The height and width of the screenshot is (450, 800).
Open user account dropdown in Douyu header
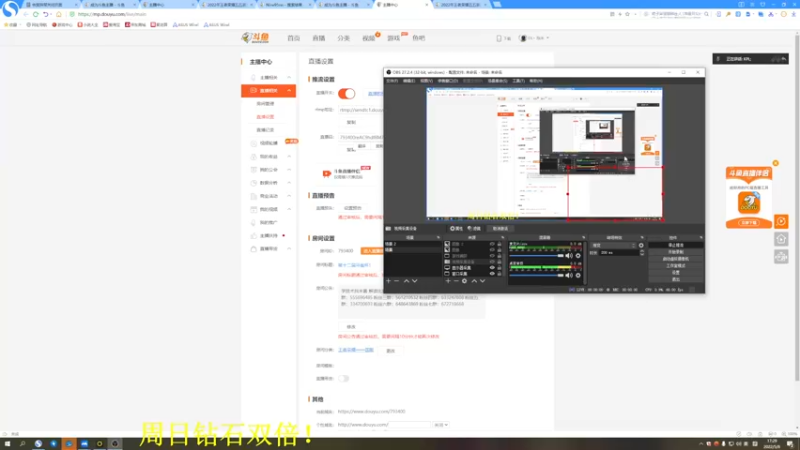(x=534, y=38)
